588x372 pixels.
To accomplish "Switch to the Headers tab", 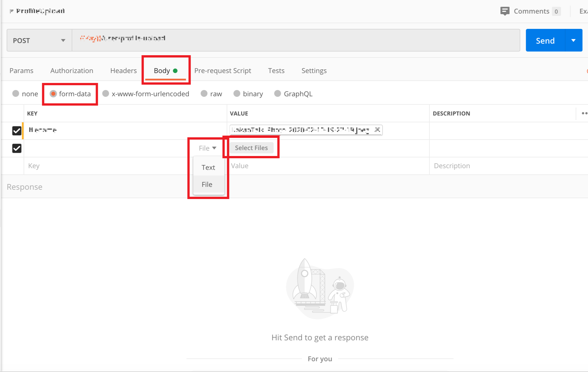I will 123,70.
